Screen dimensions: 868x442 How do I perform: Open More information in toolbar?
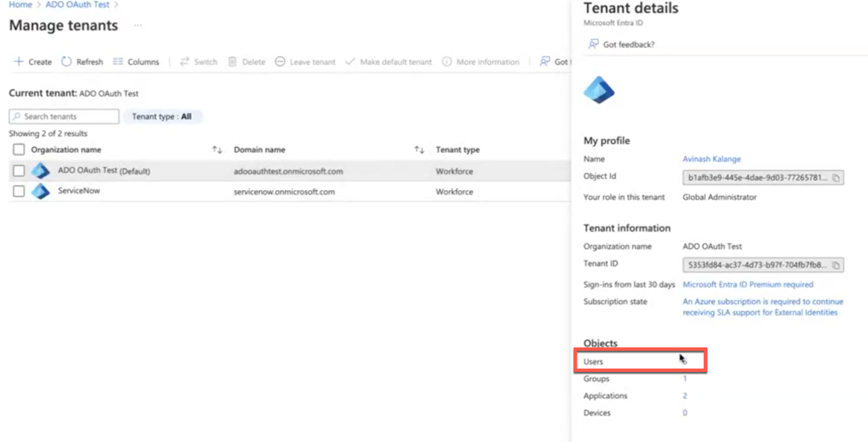(480, 62)
